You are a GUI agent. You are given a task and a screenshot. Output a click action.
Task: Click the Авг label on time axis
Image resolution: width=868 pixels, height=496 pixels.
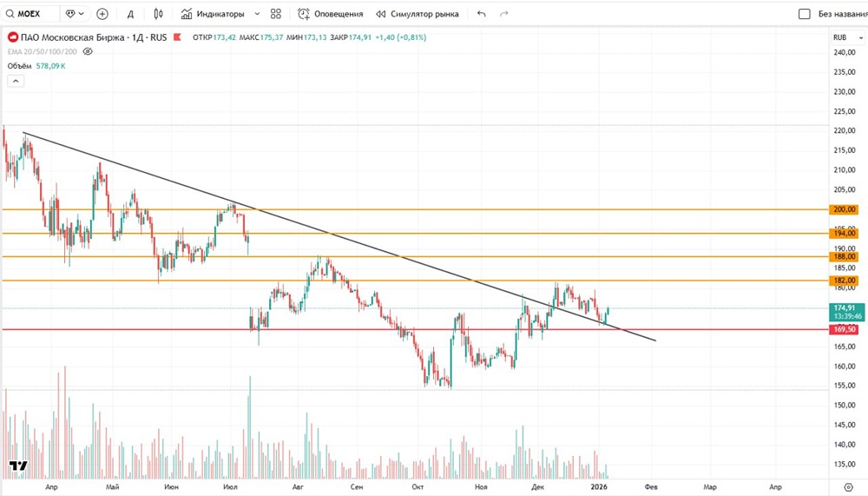click(x=298, y=487)
